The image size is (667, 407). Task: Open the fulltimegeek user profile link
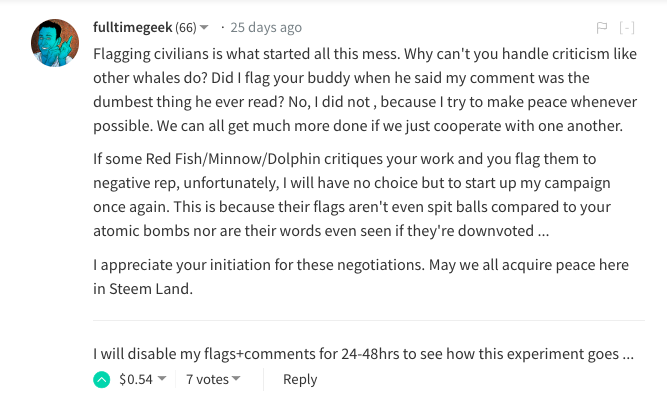[133, 27]
